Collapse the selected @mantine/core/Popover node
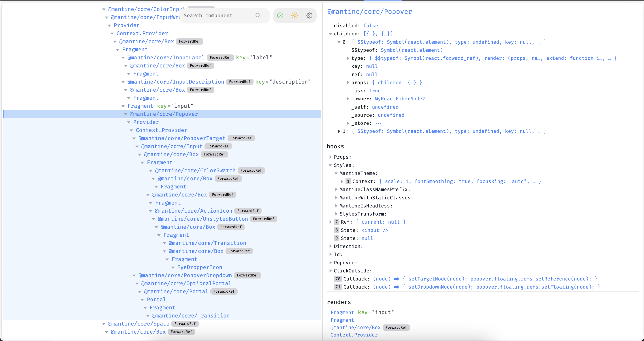The image size is (644, 341). [126, 114]
